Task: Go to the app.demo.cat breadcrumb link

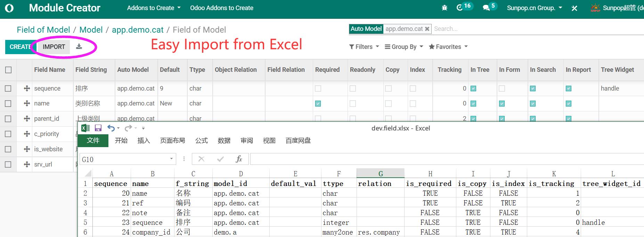Action: point(138,30)
